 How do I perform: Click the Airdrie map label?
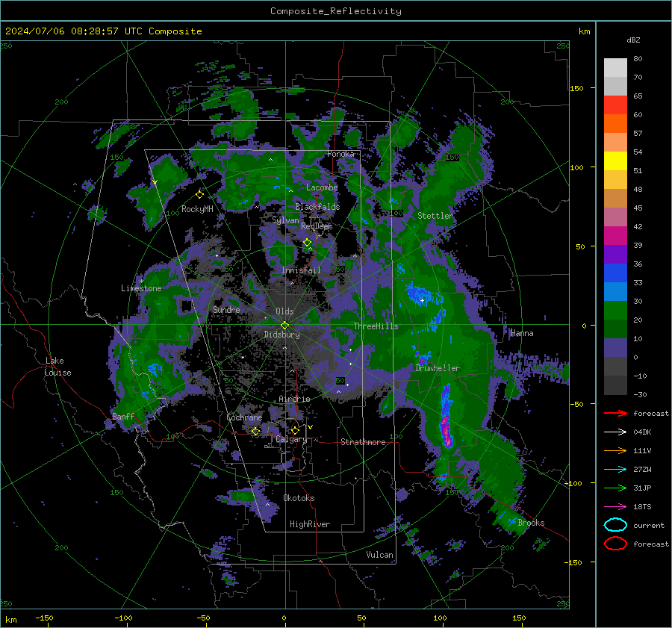click(x=294, y=399)
